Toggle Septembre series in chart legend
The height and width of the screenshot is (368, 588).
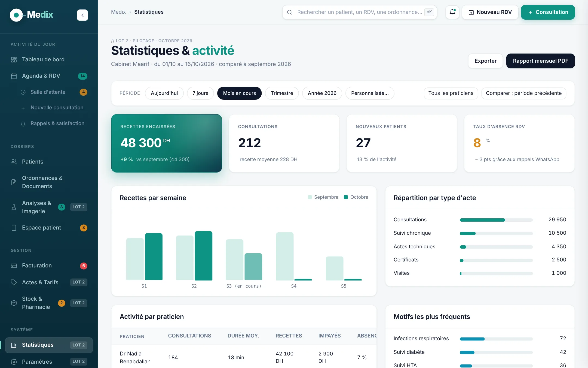click(x=323, y=197)
